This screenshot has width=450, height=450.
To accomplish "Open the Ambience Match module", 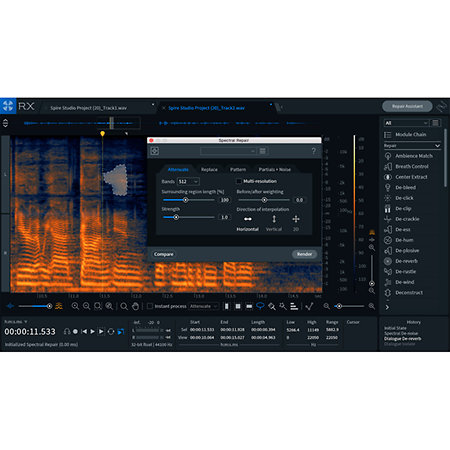I will pyautogui.click(x=409, y=156).
